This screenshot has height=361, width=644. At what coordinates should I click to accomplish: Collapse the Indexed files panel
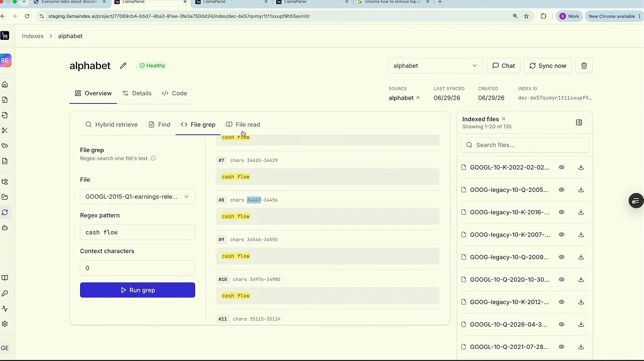pos(579,123)
